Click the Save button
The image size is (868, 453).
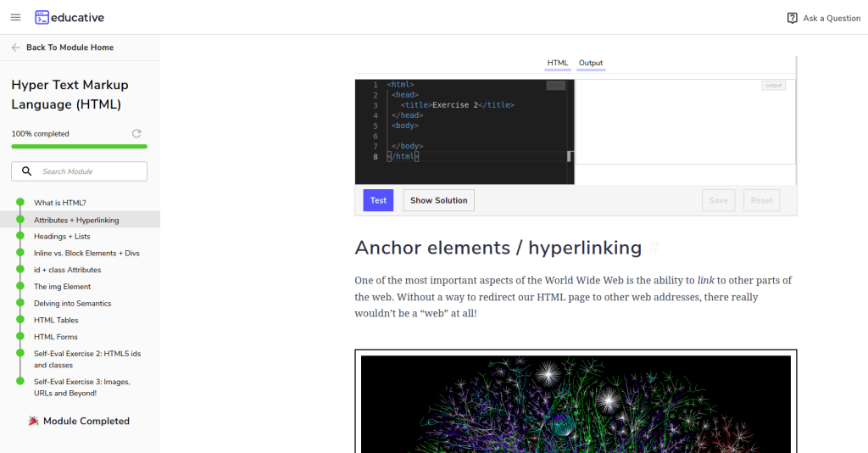pyautogui.click(x=719, y=200)
